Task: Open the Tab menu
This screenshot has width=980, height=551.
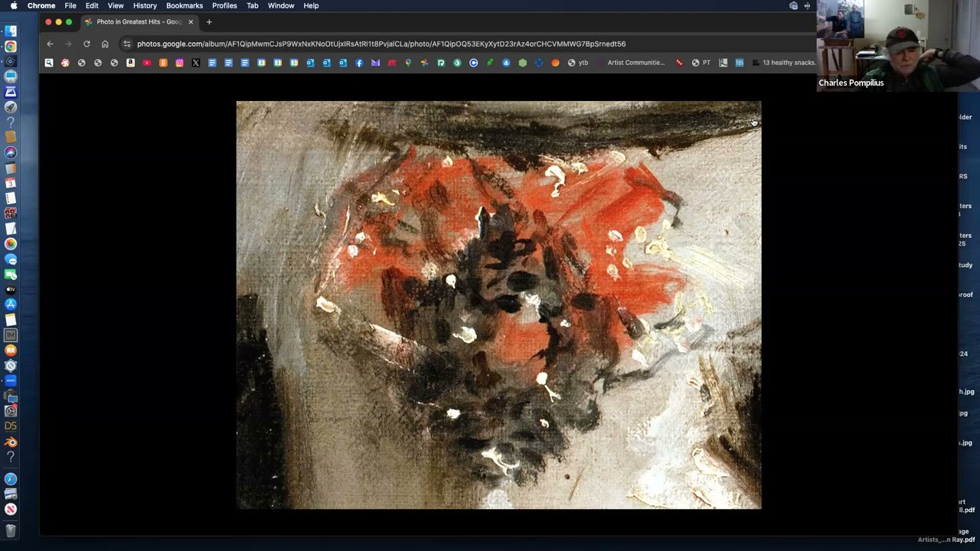Action: [x=253, y=5]
